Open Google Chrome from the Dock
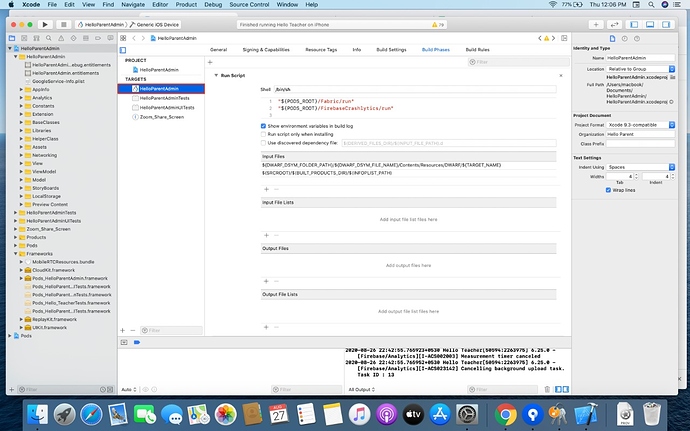 coord(506,414)
